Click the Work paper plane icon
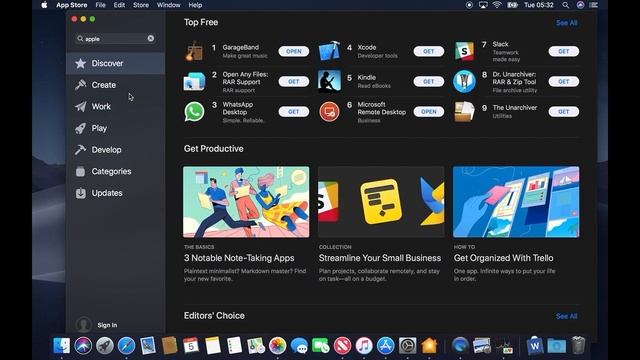The height and width of the screenshot is (360, 640). click(x=80, y=107)
